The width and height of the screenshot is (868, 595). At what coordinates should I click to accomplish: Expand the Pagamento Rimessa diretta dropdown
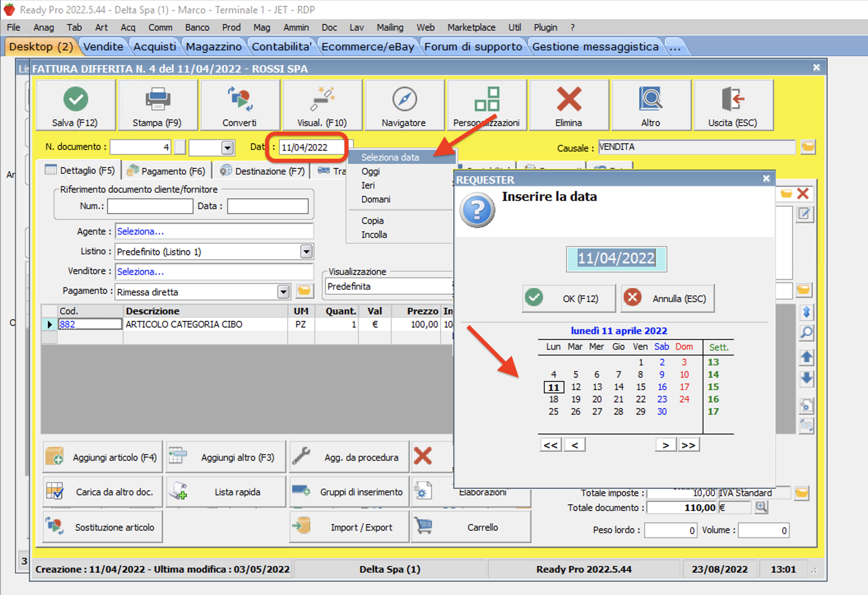pos(283,292)
